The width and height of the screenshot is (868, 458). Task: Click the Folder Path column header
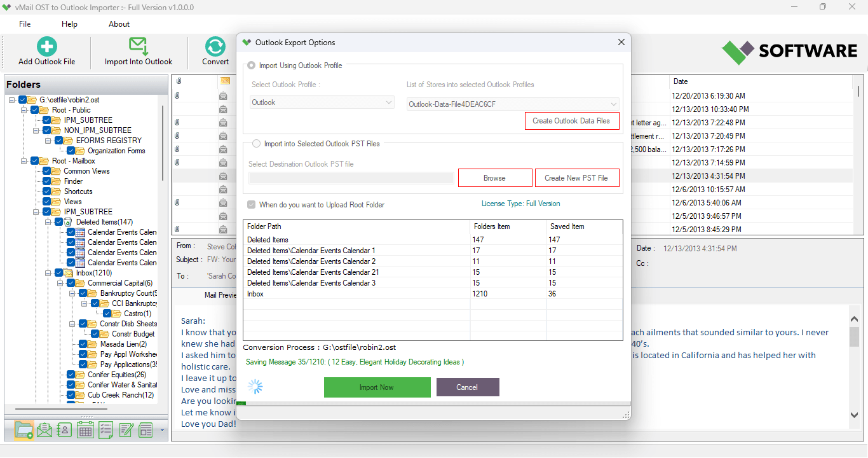[x=356, y=226]
